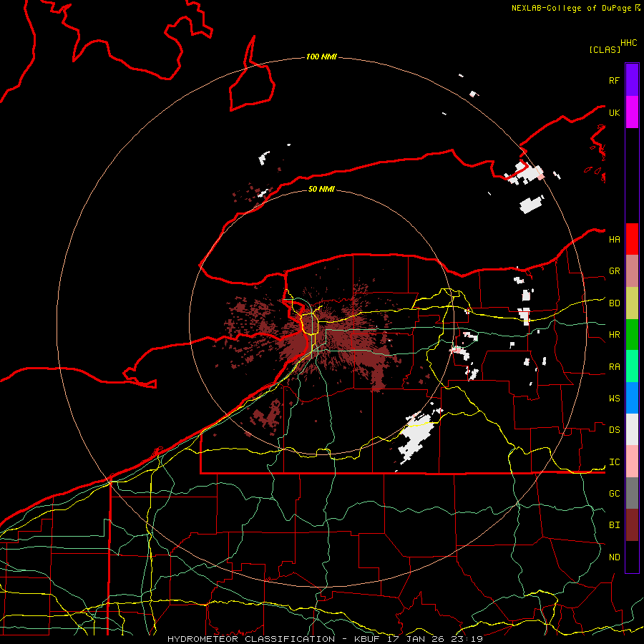Click the 'DS' legend label
This screenshot has height=644, width=644.
coord(614,430)
